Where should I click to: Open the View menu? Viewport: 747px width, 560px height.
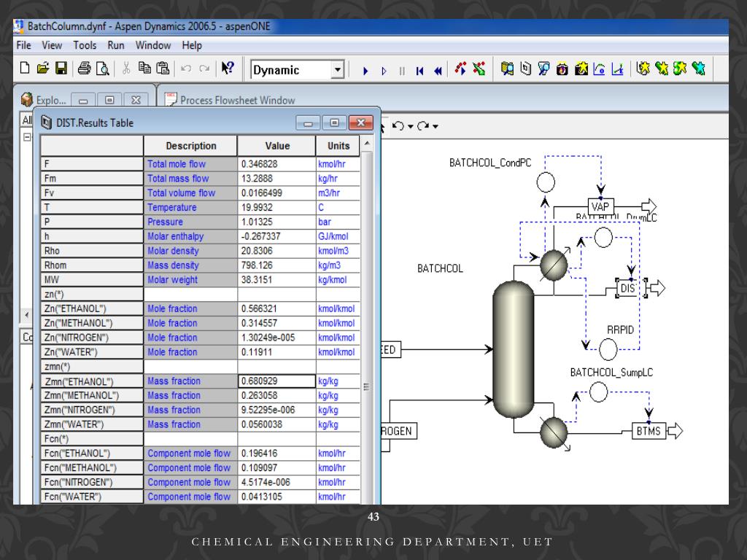(52, 45)
